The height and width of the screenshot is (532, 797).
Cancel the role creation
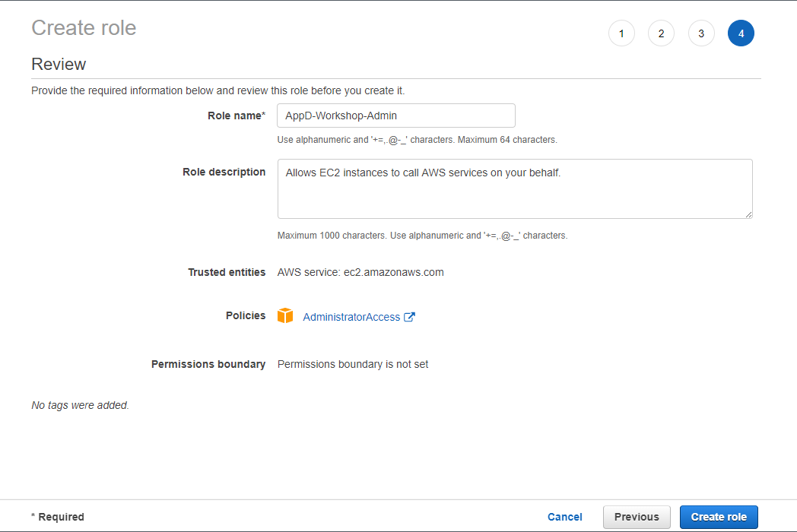pyautogui.click(x=565, y=517)
